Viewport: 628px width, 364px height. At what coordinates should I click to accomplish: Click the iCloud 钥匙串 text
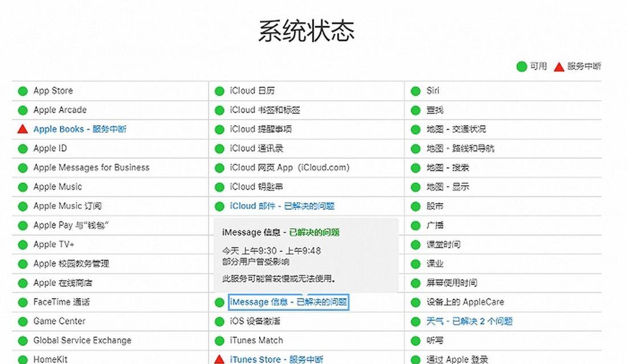click(x=256, y=187)
